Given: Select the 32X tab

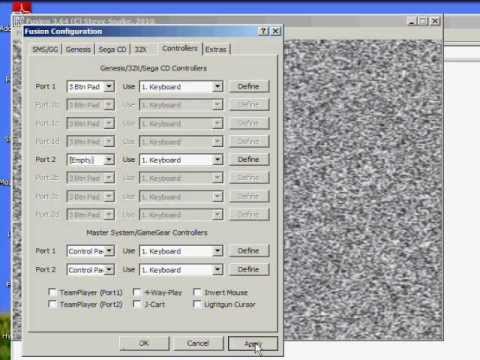Looking at the screenshot, I should pos(140,49).
